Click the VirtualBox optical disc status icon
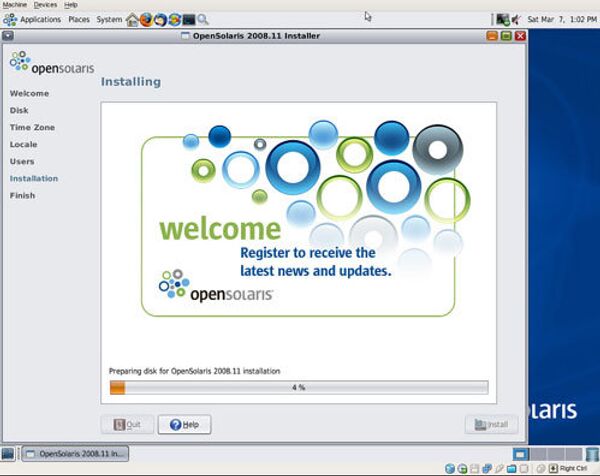Screen dimensions: 600x476 [x=462, y=468]
